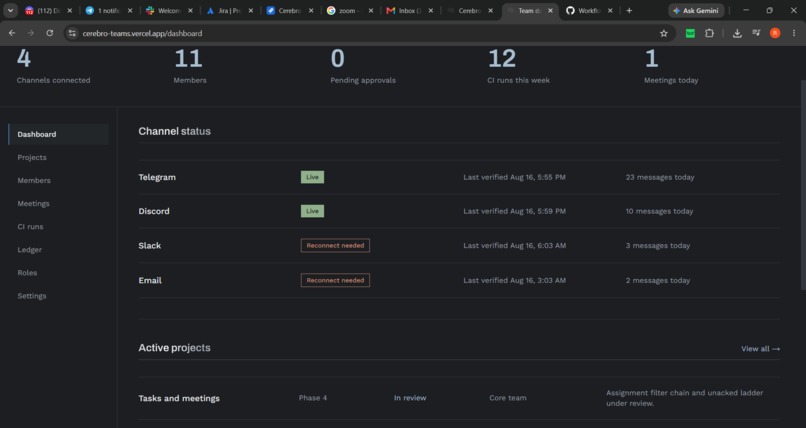
Task: Click the 11 Members stat
Action: coord(190,67)
